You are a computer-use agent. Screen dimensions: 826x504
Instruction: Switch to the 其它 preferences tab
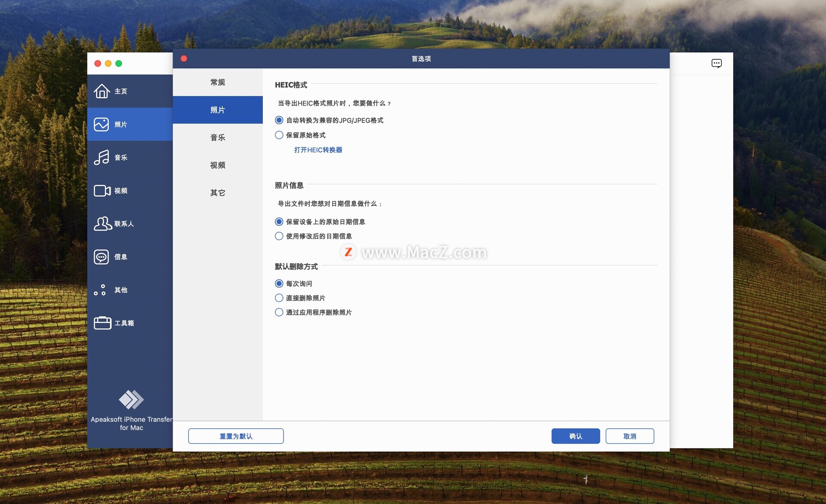pos(218,193)
